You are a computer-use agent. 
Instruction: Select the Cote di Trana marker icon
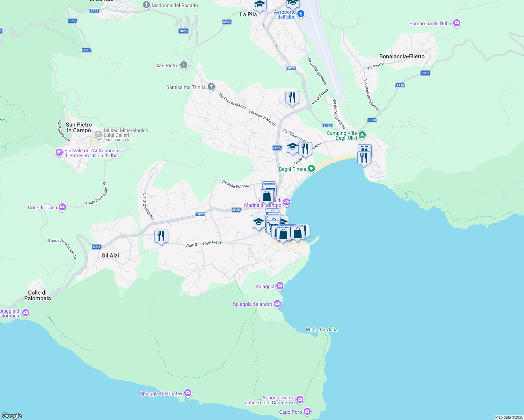point(62,207)
